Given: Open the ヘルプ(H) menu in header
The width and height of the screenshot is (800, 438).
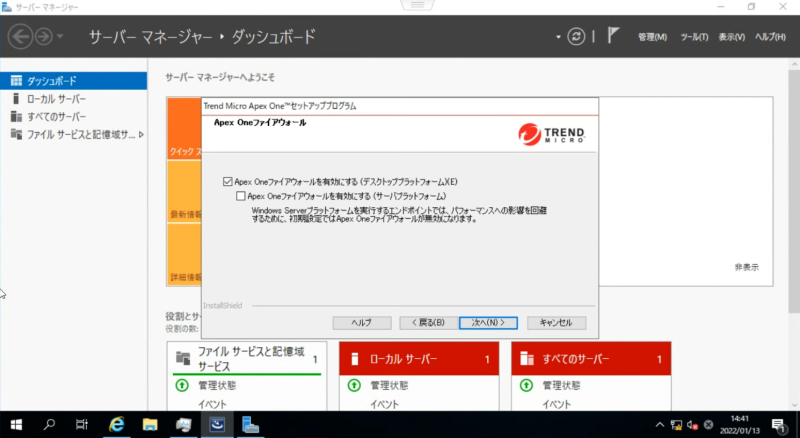Looking at the screenshot, I should point(770,37).
